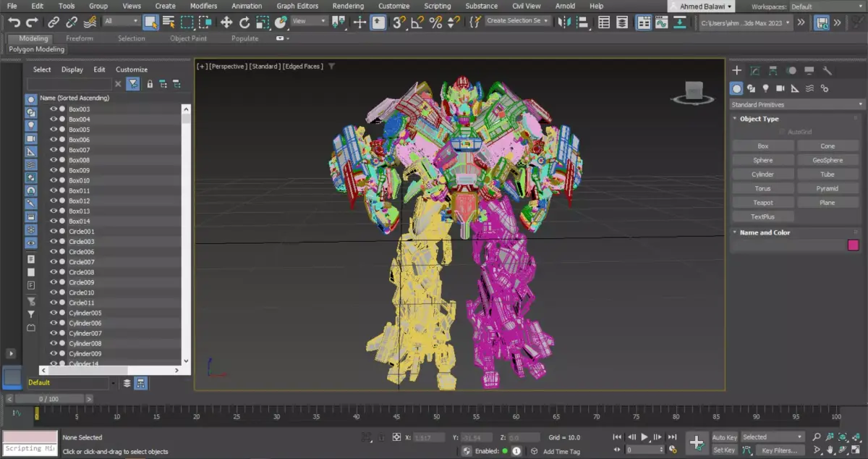
Task: Click the Scene Explorer search field
Action: tap(70, 84)
